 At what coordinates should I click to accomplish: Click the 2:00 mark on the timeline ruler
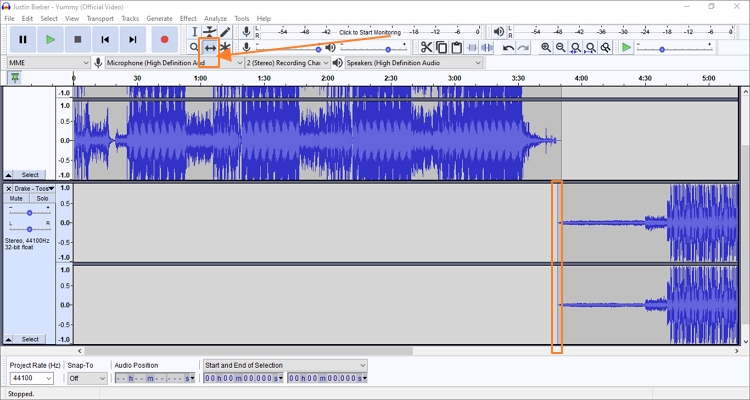pyautogui.click(x=328, y=78)
